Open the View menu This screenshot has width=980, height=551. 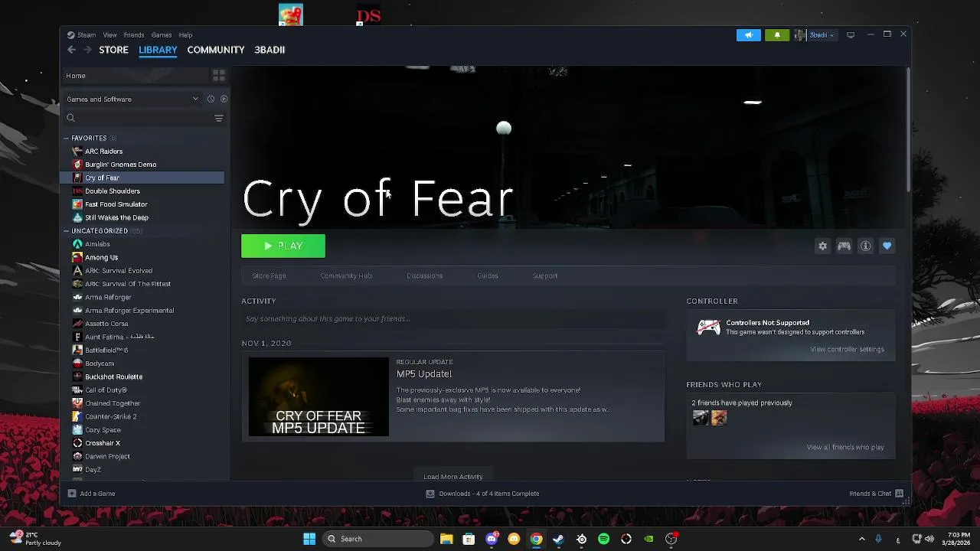click(110, 35)
